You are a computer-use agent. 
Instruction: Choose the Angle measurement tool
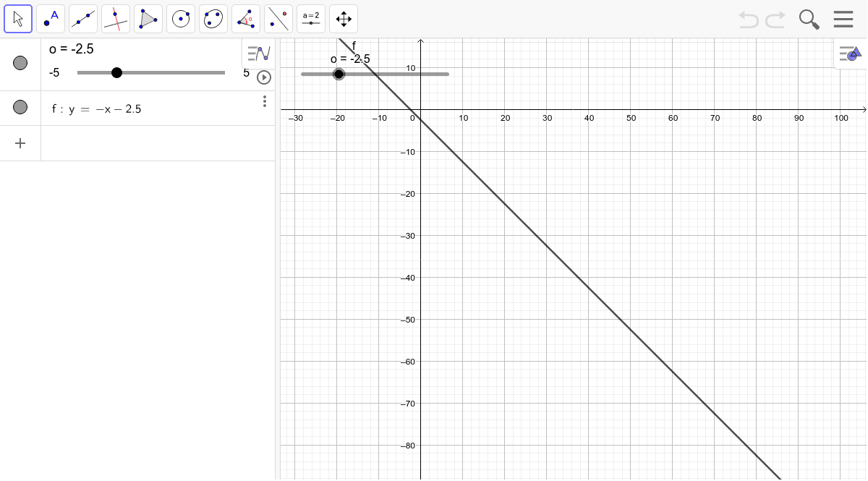245,19
